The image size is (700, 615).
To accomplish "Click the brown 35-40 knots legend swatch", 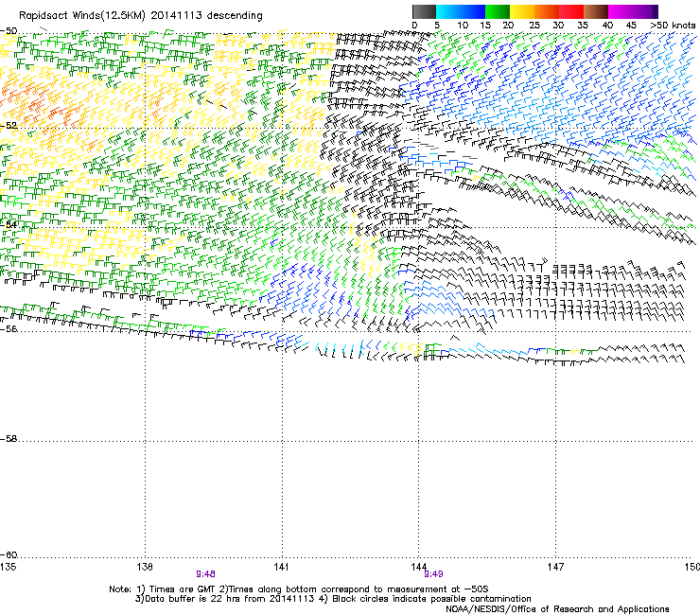I will click(x=596, y=11).
